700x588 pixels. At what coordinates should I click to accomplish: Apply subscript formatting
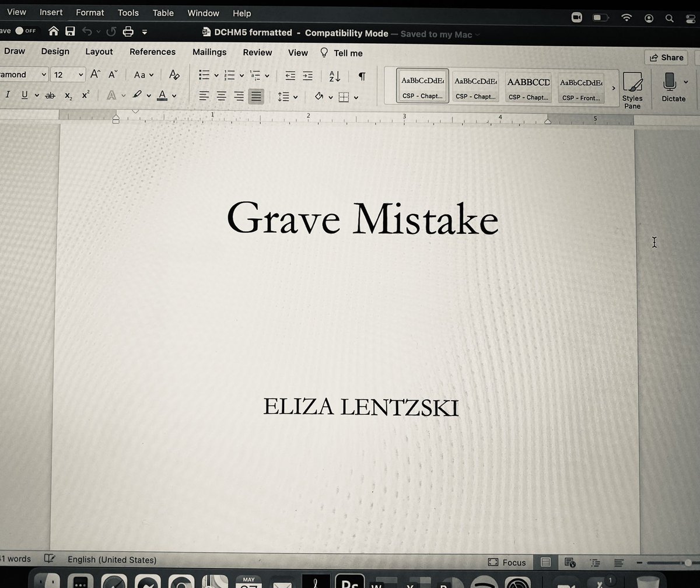(x=68, y=95)
